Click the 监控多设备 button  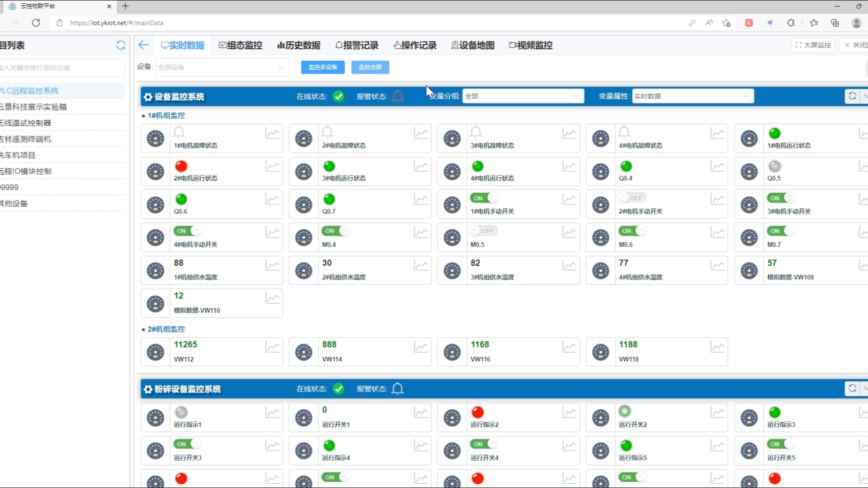pos(323,67)
